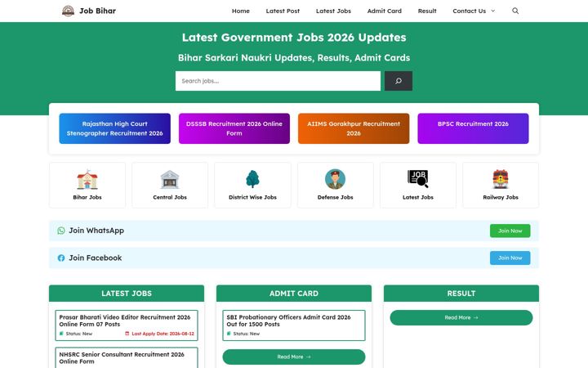This screenshot has height=368, width=588.
Task: Click the Join WhatsApp text
Action: [96, 231]
